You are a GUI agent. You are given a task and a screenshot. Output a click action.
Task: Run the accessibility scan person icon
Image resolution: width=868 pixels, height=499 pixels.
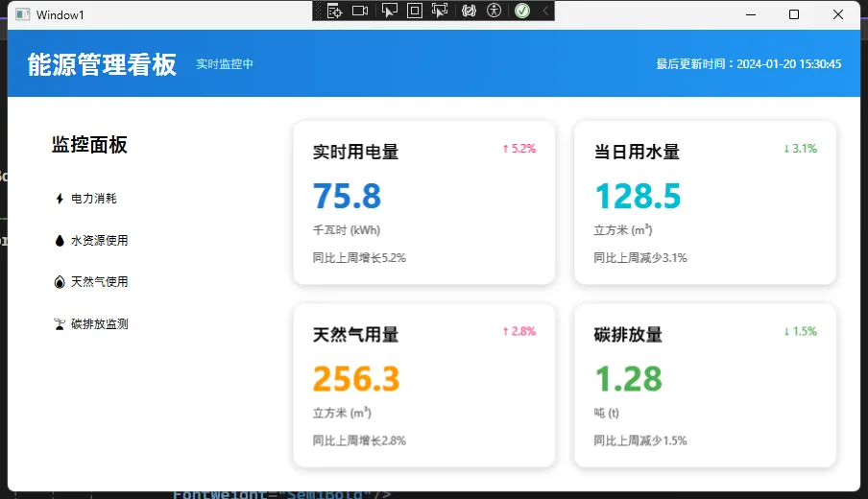click(494, 11)
